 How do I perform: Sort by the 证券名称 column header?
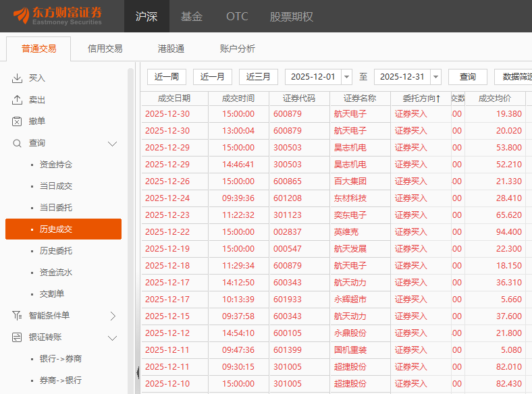[360, 98]
